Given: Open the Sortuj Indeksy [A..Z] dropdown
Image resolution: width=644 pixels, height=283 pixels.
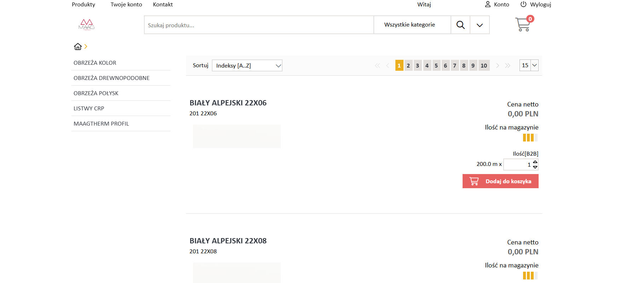Looking at the screenshot, I should (x=247, y=65).
